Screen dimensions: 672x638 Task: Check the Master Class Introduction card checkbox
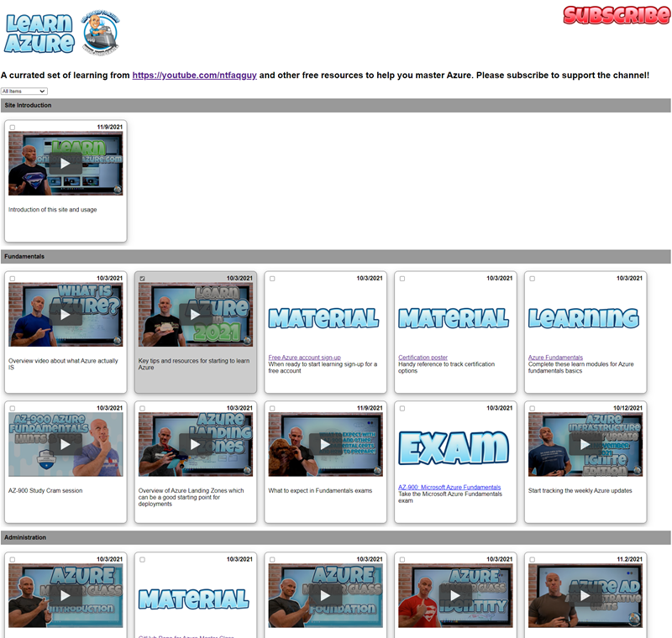click(13, 560)
